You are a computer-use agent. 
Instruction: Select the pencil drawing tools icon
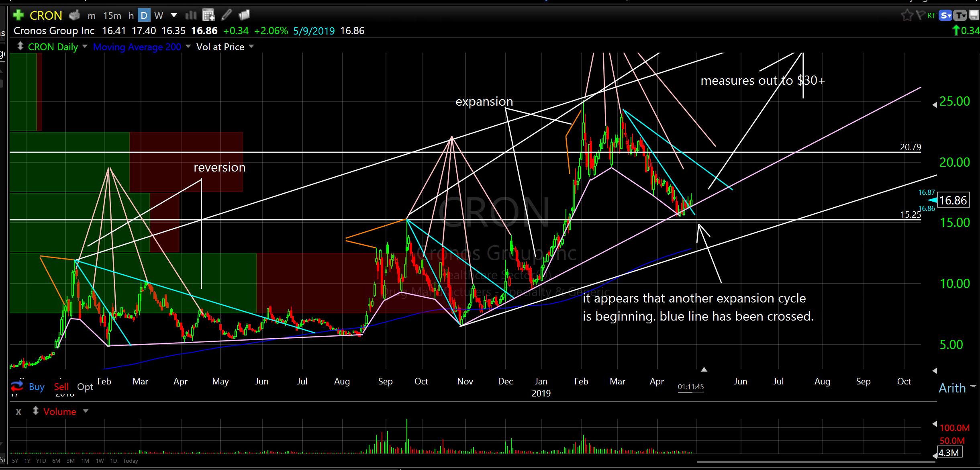coord(227,15)
